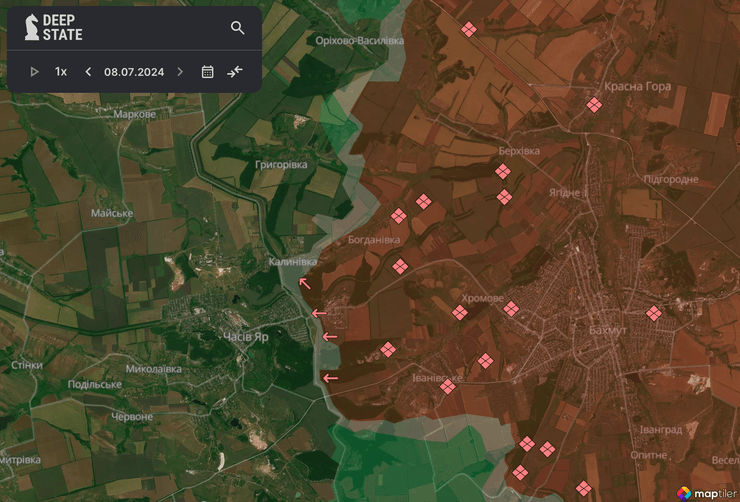This screenshot has height=502, width=740.
Task: Select unit marker south of Берхівка
Action: click(504, 197)
